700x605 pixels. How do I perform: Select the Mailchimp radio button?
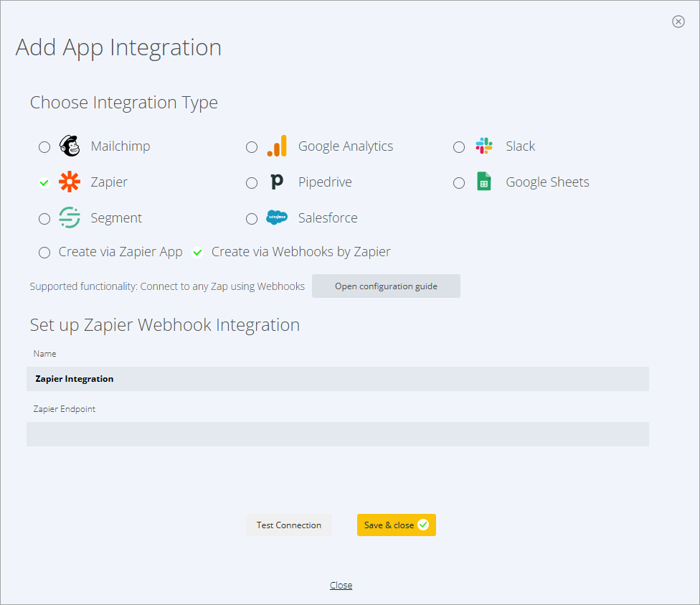[44, 147]
